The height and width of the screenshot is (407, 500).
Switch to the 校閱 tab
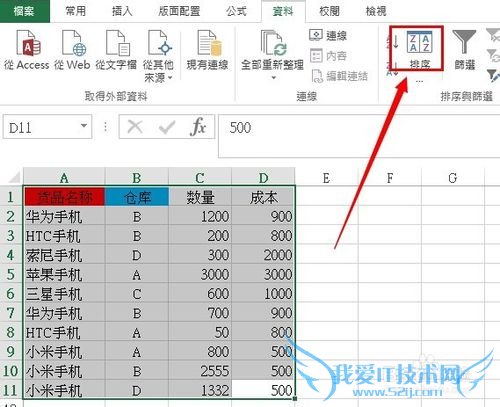329,11
